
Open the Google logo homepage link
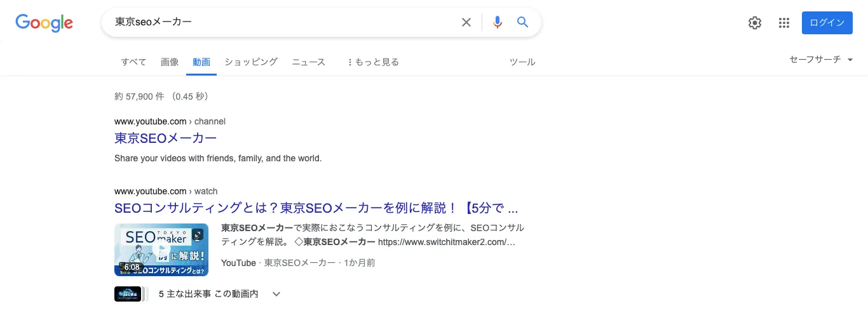pos(44,23)
